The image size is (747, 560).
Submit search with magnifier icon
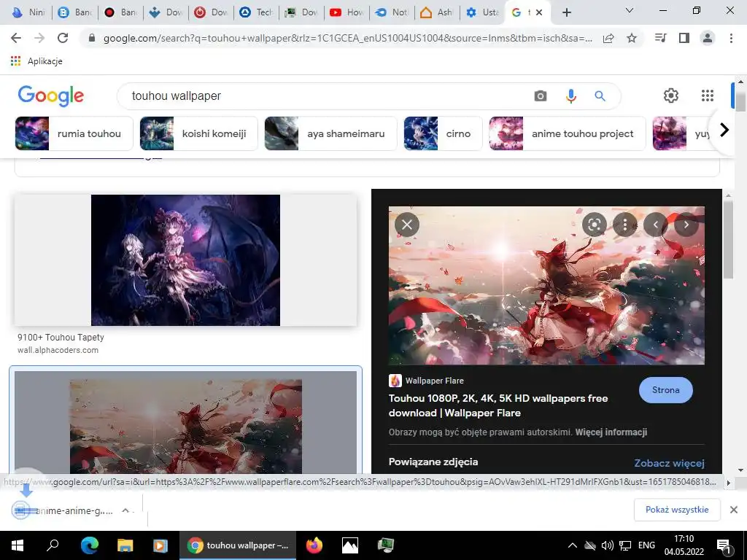coord(600,96)
